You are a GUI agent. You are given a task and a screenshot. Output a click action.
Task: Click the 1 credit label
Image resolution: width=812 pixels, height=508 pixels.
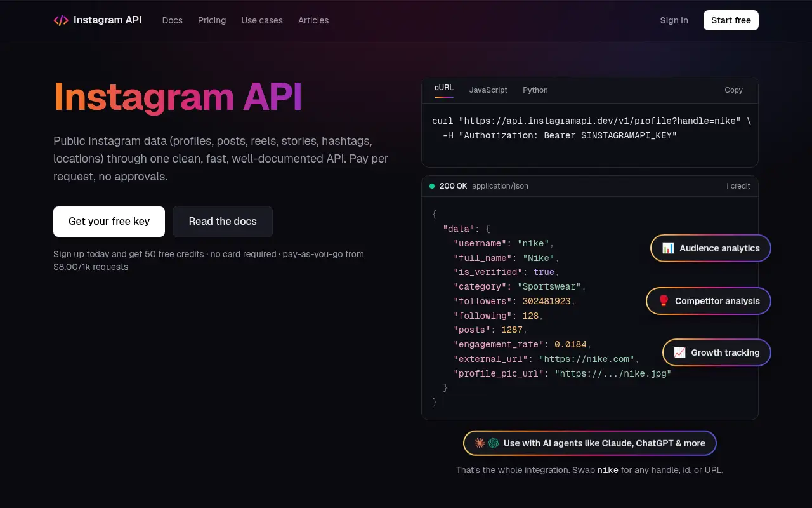tap(738, 186)
